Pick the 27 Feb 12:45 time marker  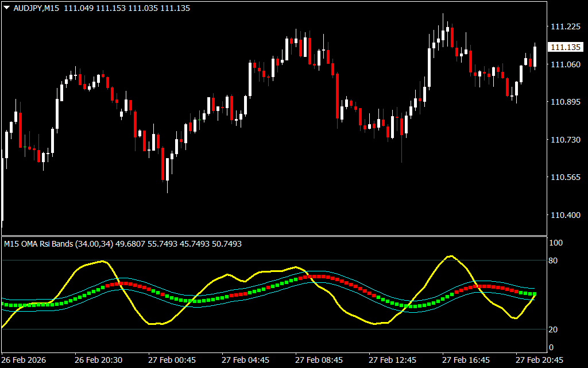point(392,360)
